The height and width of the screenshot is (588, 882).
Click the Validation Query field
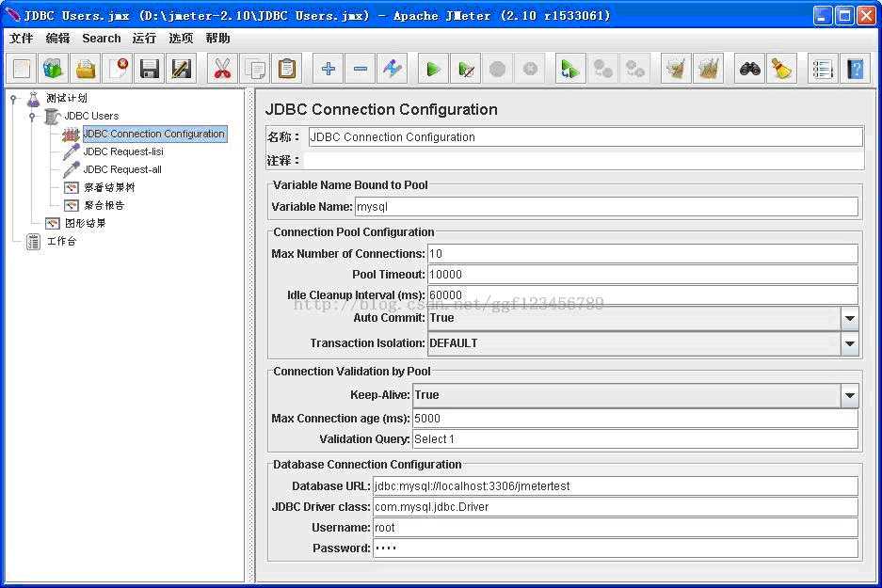click(x=635, y=439)
